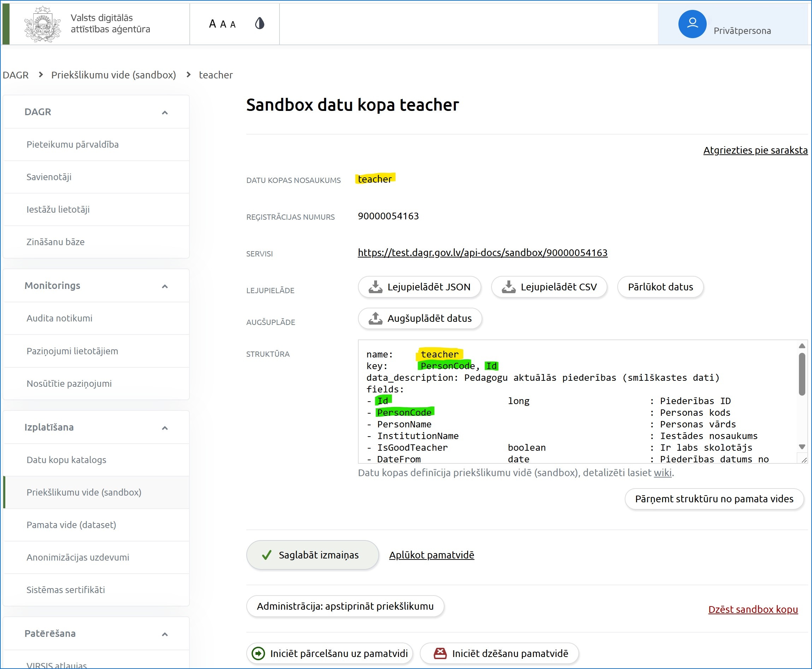
Task: Toggle the contrast mode droplet icon
Action: [259, 24]
